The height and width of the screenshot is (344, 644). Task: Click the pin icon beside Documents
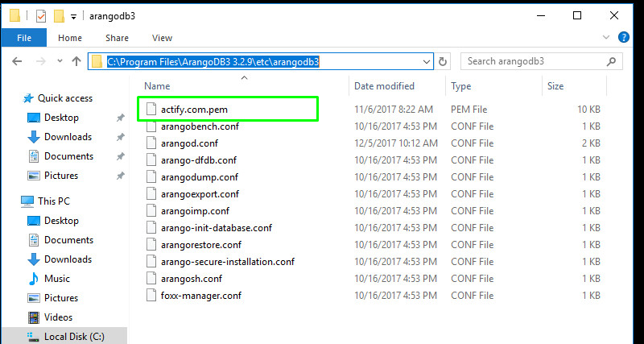click(120, 156)
